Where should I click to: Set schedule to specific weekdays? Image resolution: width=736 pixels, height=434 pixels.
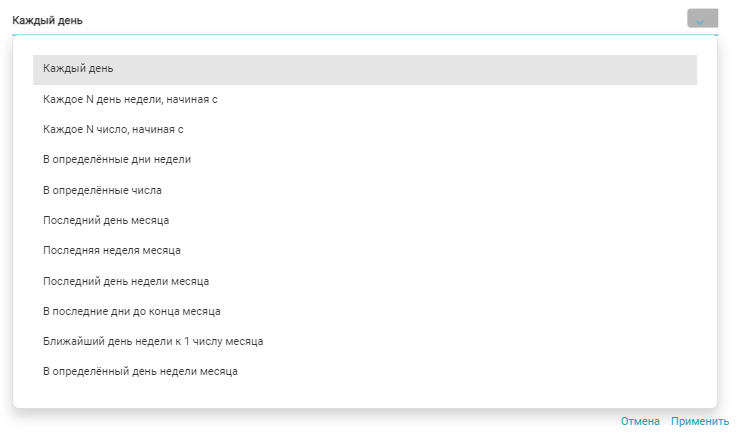[117, 159]
